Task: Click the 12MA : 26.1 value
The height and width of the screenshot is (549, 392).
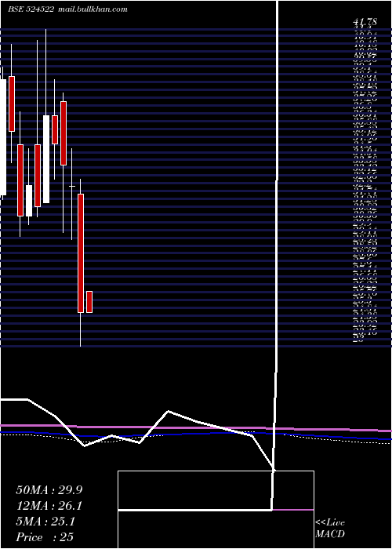Action: pyautogui.click(x=49, y=506)
